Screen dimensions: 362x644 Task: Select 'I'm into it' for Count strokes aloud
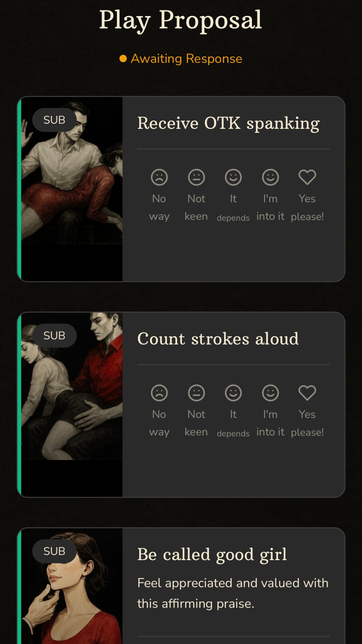[270, 393]
